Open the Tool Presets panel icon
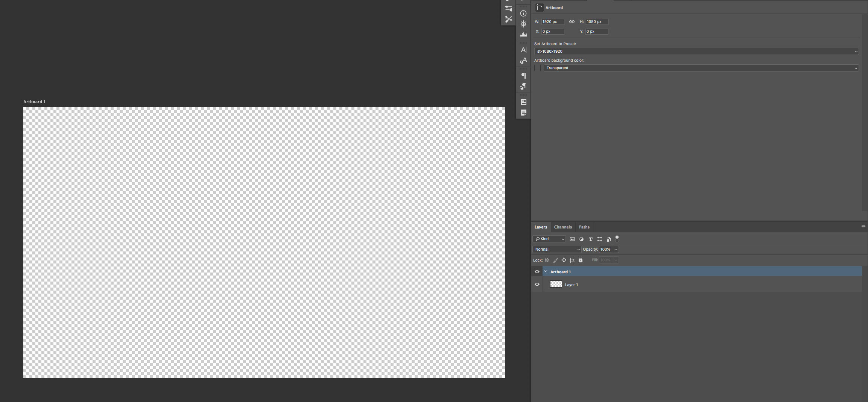The width and height of the screenshot is (868, 402). click(x=508, y=19)
